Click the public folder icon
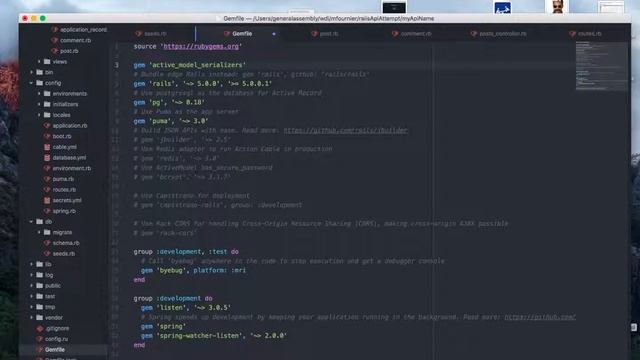This screenshot has height=360, width=640. (x=40, y=285)
